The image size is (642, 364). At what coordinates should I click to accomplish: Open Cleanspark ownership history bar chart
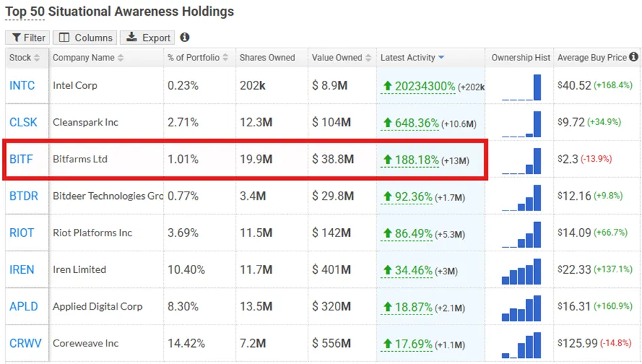coord(521,124)
